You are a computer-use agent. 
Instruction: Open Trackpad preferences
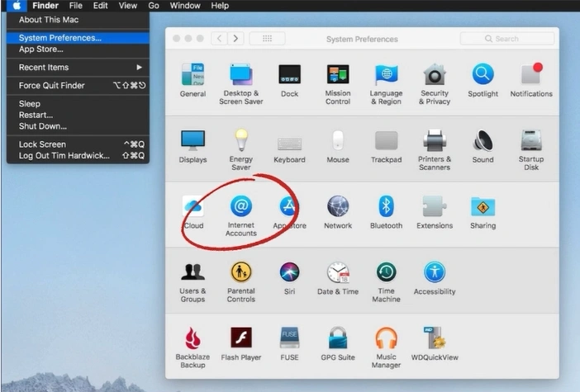386,146
